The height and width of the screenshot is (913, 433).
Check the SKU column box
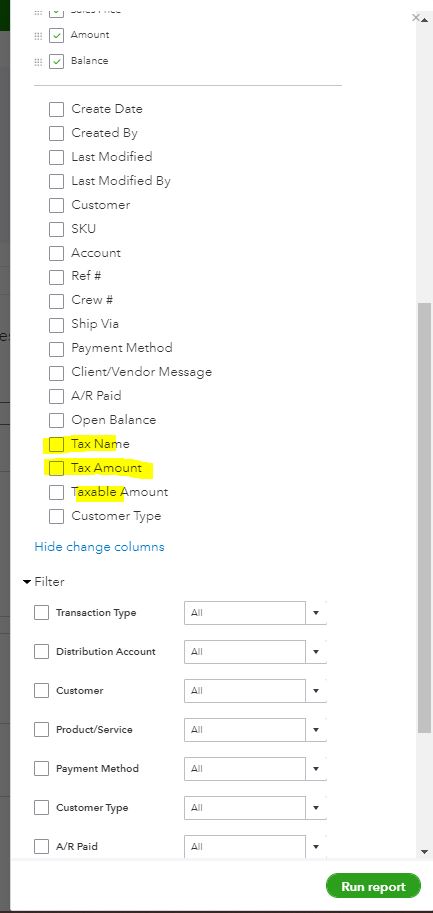56,229
